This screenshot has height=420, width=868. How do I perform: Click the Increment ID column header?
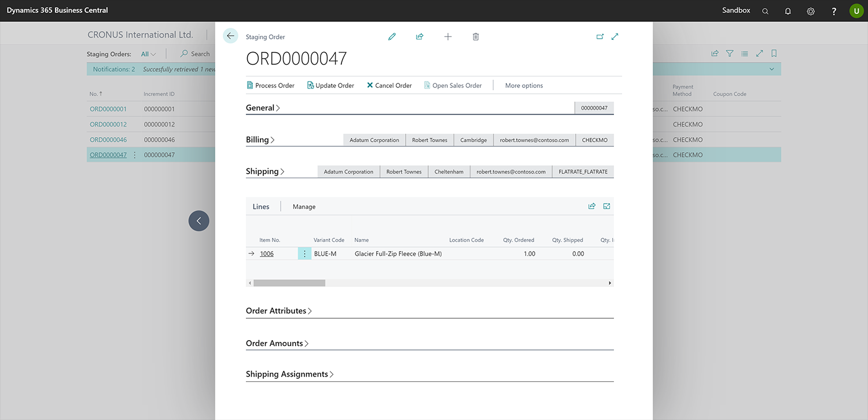point(159,94)
